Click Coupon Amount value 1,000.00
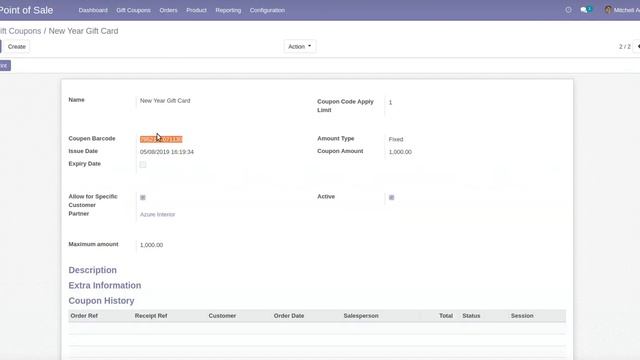The height and width of the screenshot is (360, 640). pos(400,152)
